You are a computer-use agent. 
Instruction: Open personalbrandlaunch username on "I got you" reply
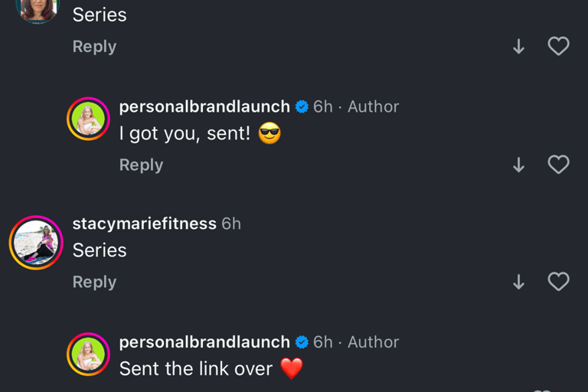[x=204, y=106]
